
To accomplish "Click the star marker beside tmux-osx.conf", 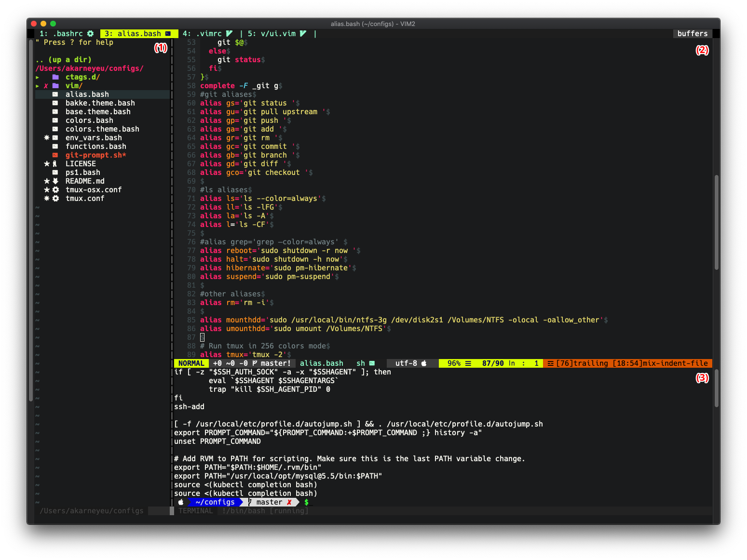I will point(47,189).
